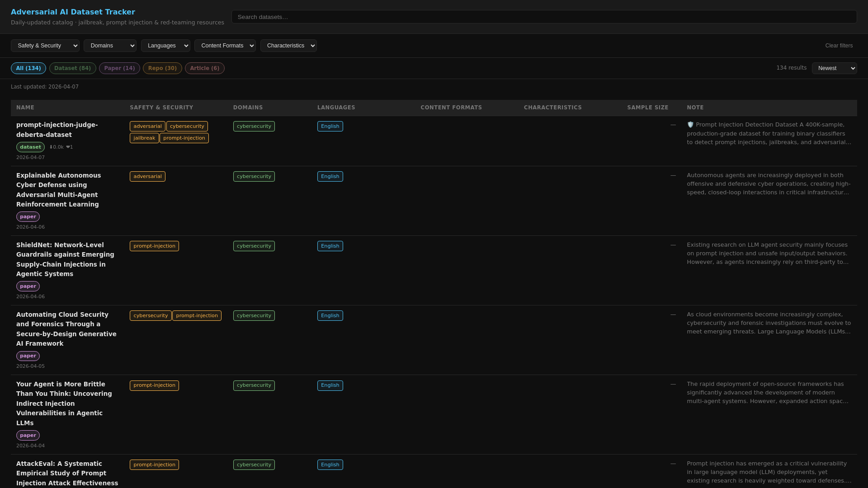868x488 pixels.
Task: Switch to the Repo (30) tab
Action: [162, 68]
